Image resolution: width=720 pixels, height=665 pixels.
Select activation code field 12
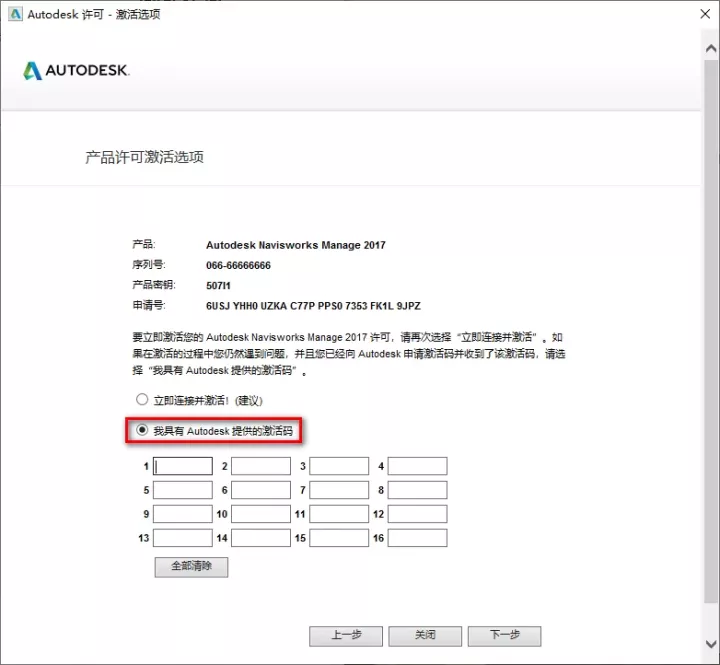click(417, 514)
